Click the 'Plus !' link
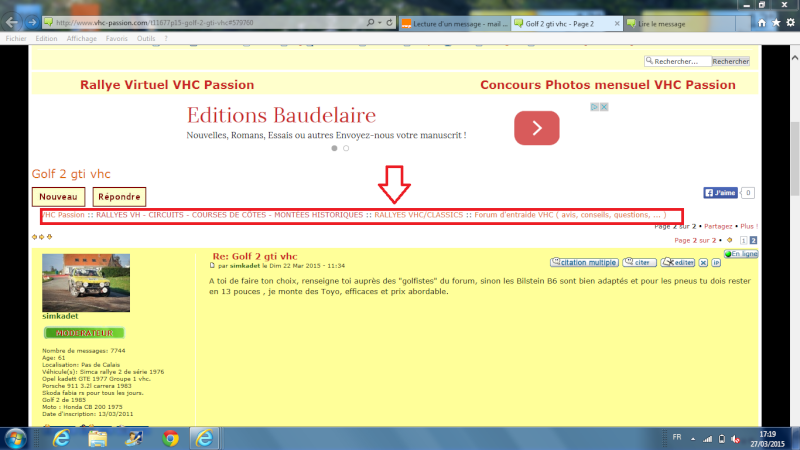Screen dimensions: 800x450 [x=749, y=227]
